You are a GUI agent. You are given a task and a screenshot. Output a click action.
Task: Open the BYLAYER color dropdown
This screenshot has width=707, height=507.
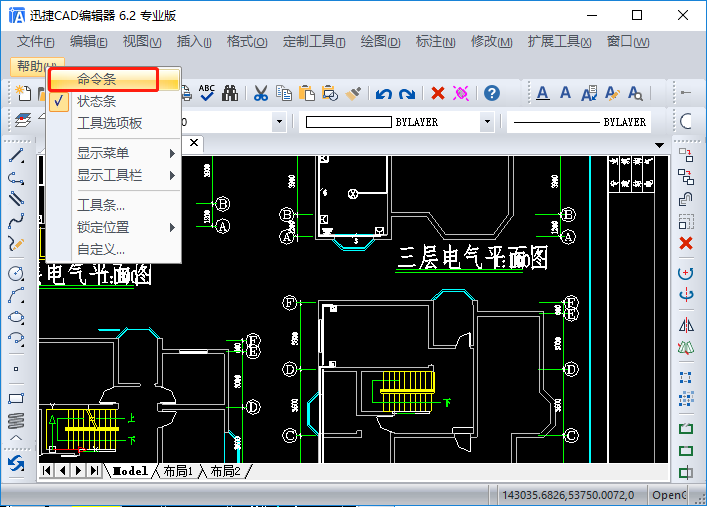tap(487, 122)
